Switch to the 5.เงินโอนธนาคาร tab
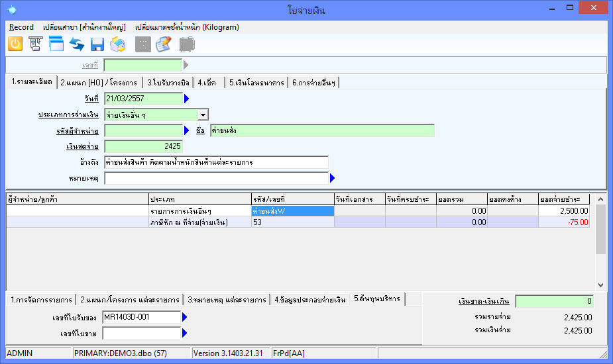This screenshot has height=364, width=613. (x=256, y=83)
